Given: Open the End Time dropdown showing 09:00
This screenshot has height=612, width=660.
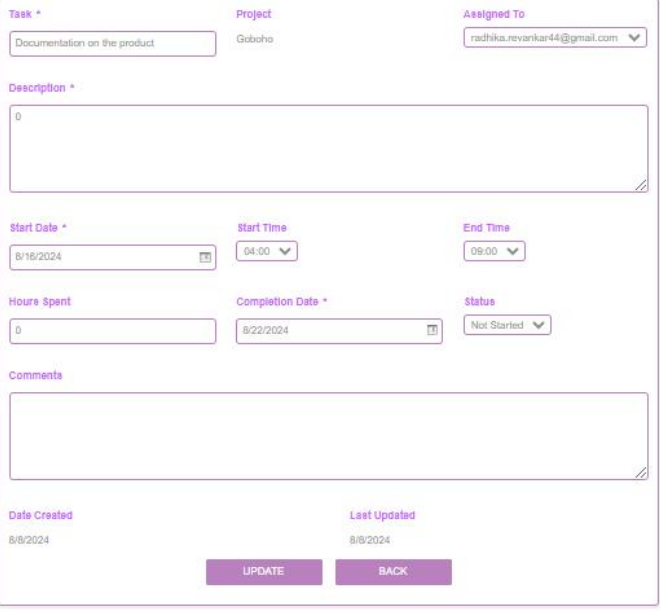Looking at the screenshot, I should point(495,252).
